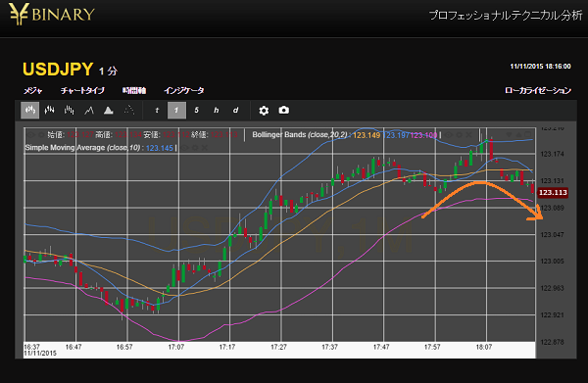Open the 時間軸 menu
Image resolution: width=588 pixels, height=383 pixels.
(134, 91)
